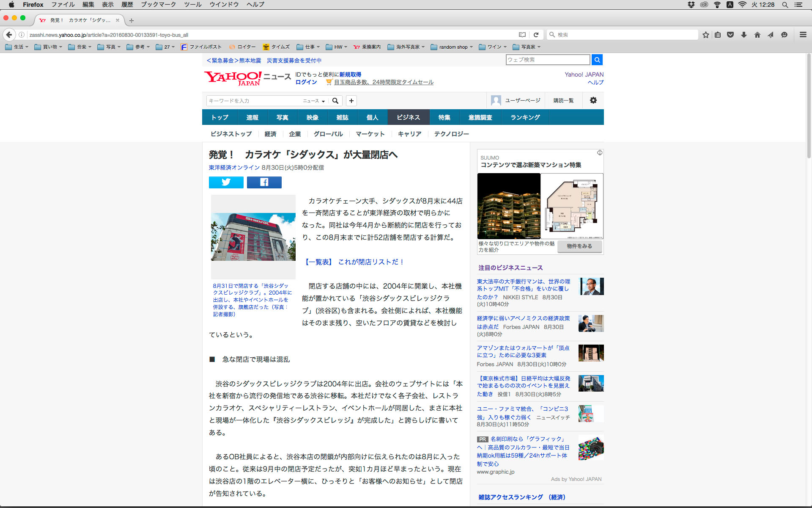
Task: Open Firefox hamburger menu
Action: (x=803, y=35)
